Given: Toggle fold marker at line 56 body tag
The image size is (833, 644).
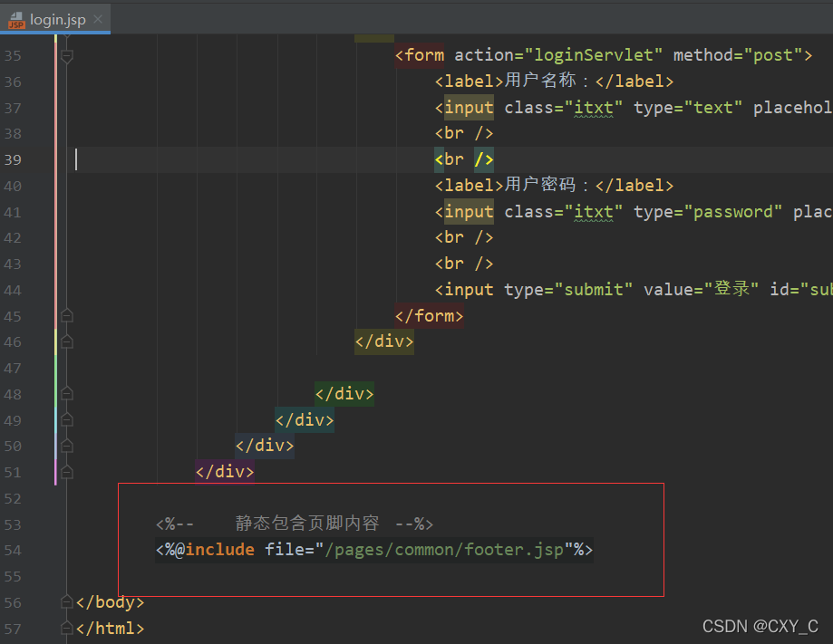Looking at the screenshot, I should point(67,601).
